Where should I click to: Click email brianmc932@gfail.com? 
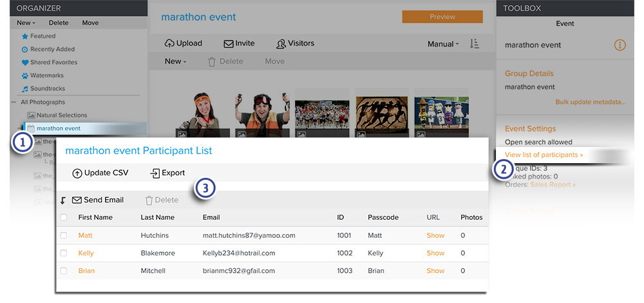[239, 271]
